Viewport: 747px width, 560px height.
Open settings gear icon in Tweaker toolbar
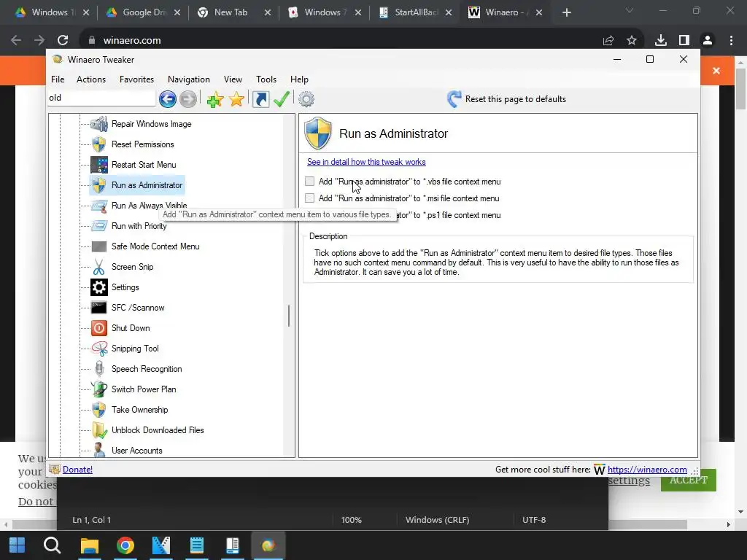[x=306, y=99]
